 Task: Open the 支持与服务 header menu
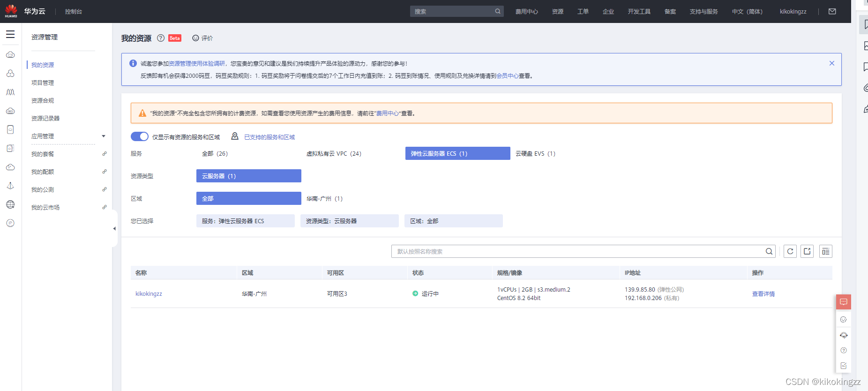tap(703, 12)
